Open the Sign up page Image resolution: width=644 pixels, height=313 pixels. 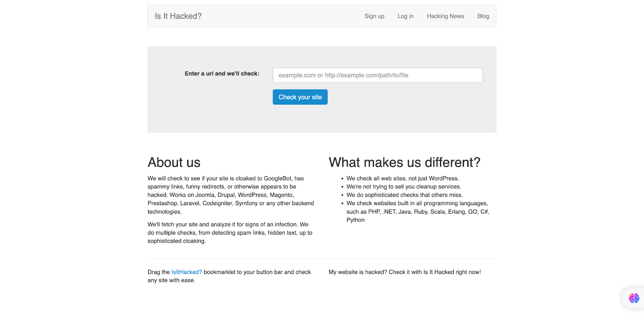click(x=374, y=16)
